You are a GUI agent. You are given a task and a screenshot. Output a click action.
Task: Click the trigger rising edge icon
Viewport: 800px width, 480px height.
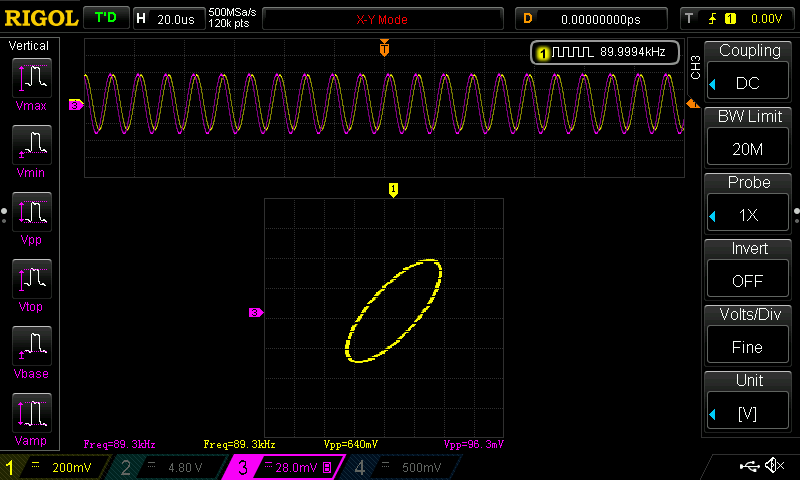coord(712,19)
